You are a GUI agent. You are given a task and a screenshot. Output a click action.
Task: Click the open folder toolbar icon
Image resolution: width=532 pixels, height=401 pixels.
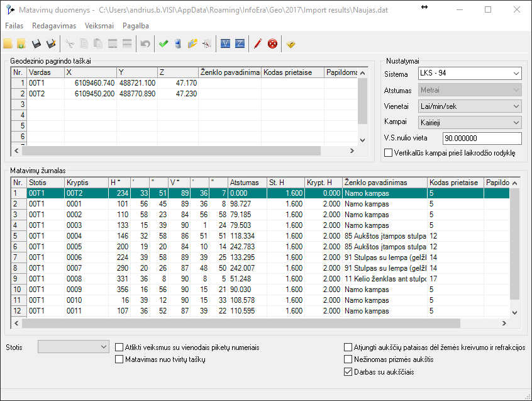tap(8, 44)
